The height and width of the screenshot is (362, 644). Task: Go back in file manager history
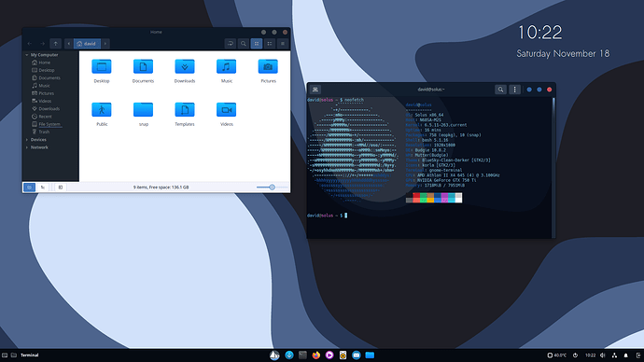30,44
